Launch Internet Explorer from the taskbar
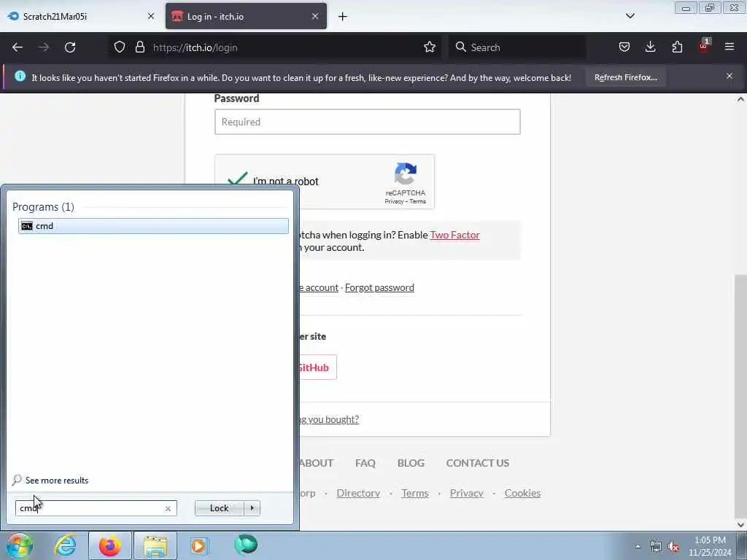747x560 pixels. click(x=65, y=545)
